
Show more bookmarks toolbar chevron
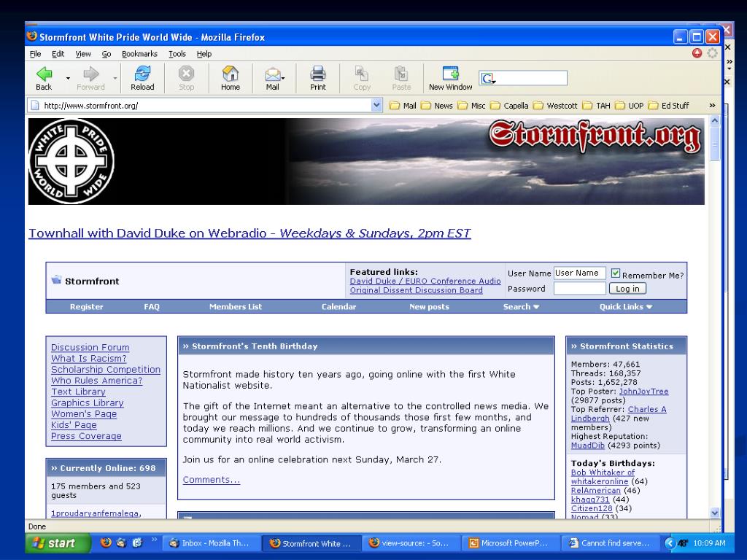pyautogui.click(x=712, y=105)
